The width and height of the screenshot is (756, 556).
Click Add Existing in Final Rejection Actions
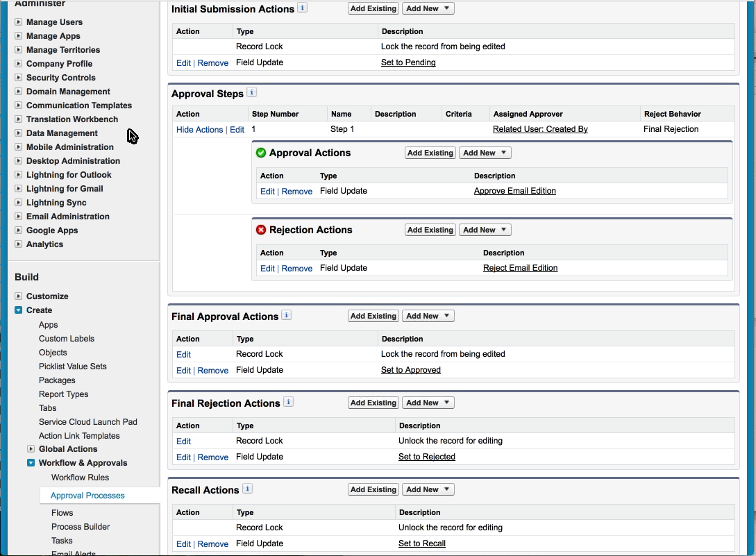(373, 403)
